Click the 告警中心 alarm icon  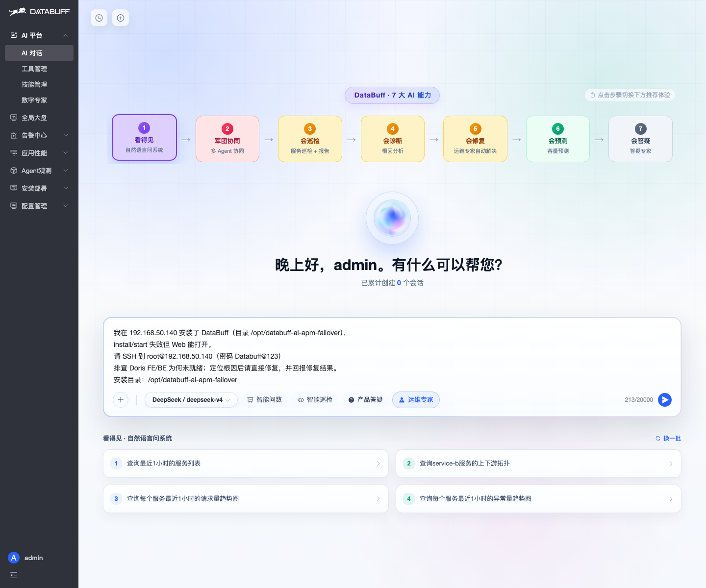(14, 135)
